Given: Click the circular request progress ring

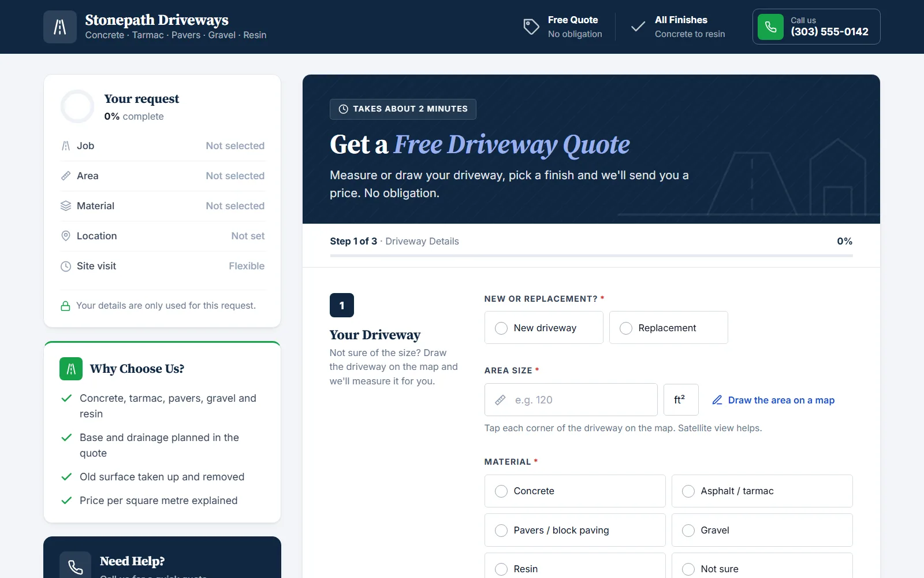Looking at the screenshot, I should coord(77,106).
